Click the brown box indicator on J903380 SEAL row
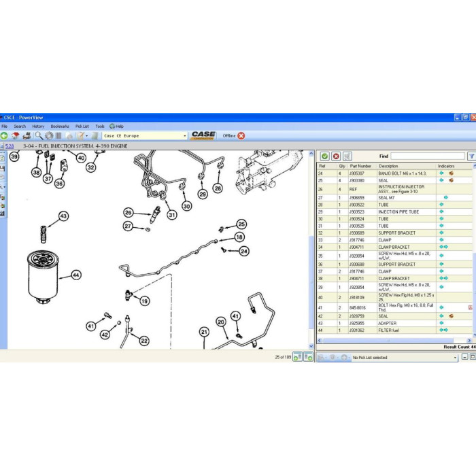476x476 pixels. [451, 180]
